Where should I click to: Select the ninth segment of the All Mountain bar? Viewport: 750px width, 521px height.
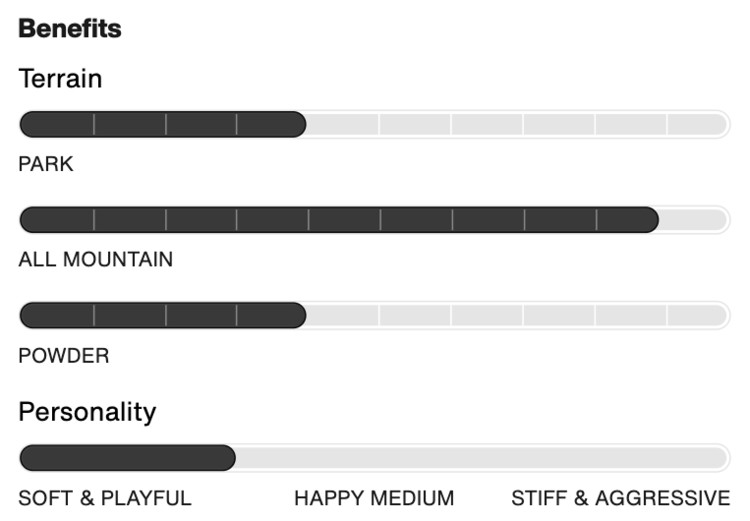pos(627,220)
